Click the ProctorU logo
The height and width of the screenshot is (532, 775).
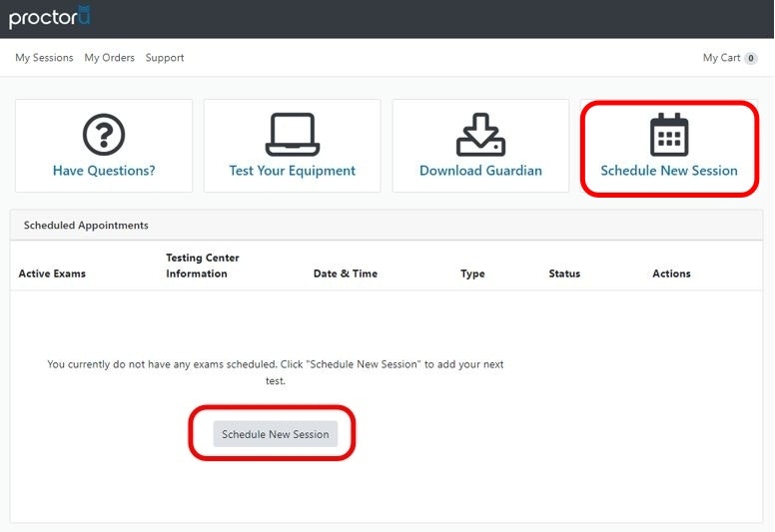point(49,17)
